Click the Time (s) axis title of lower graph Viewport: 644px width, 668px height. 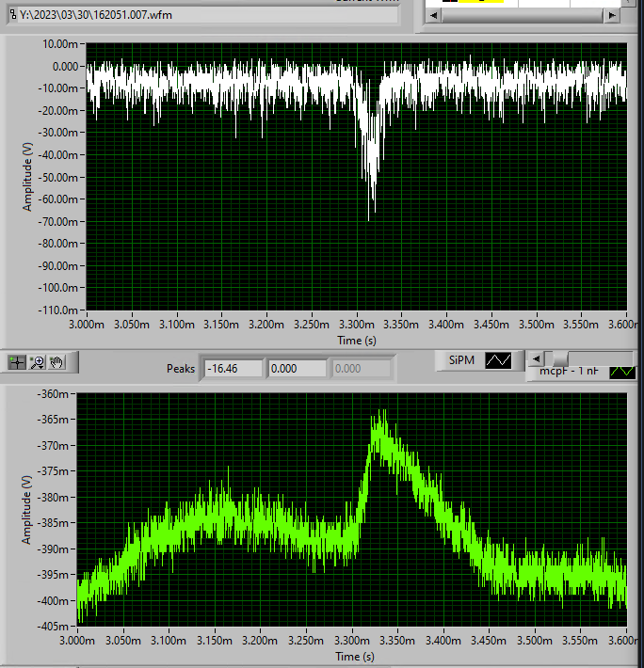(355, 657)
